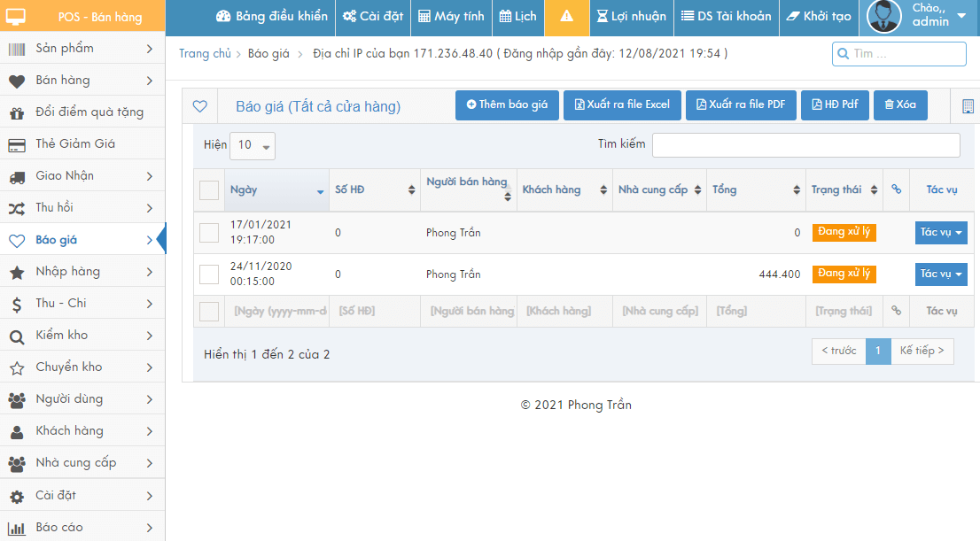Screen dimensions: 980x541
Task: Click the heart icon beside Báo giá title
Action: (x=199, y=106)
